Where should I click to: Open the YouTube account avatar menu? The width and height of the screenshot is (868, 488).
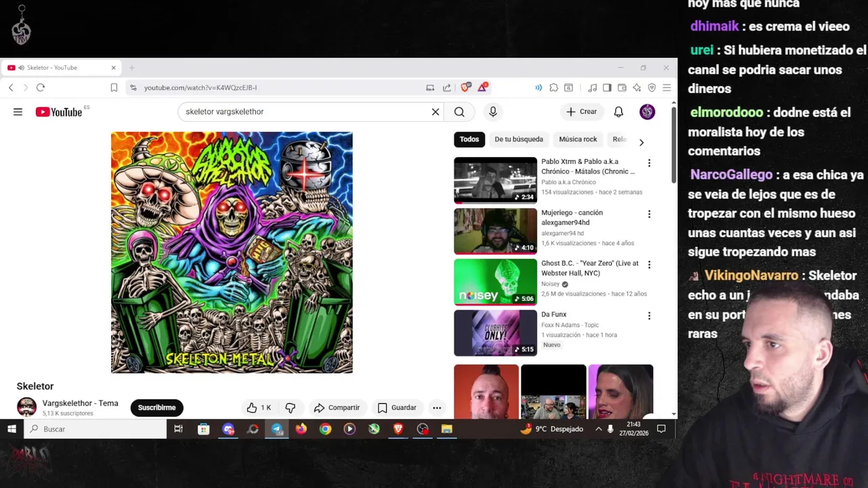647,112
